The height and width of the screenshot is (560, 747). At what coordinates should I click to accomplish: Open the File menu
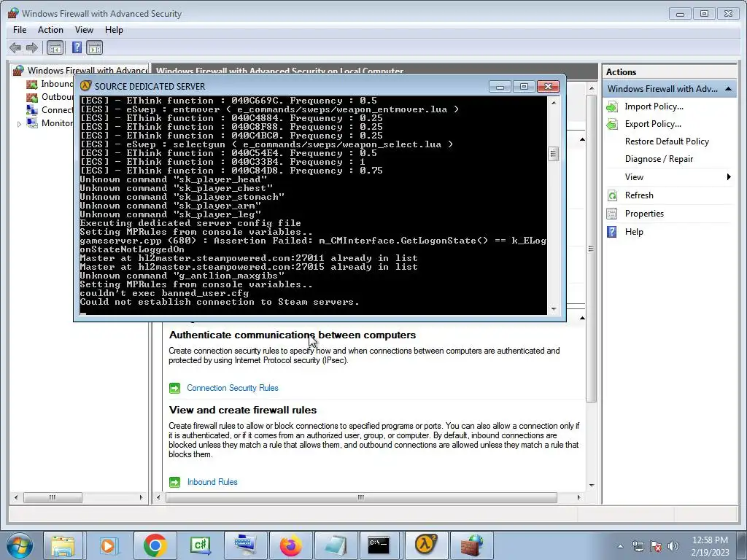[20, 29]
